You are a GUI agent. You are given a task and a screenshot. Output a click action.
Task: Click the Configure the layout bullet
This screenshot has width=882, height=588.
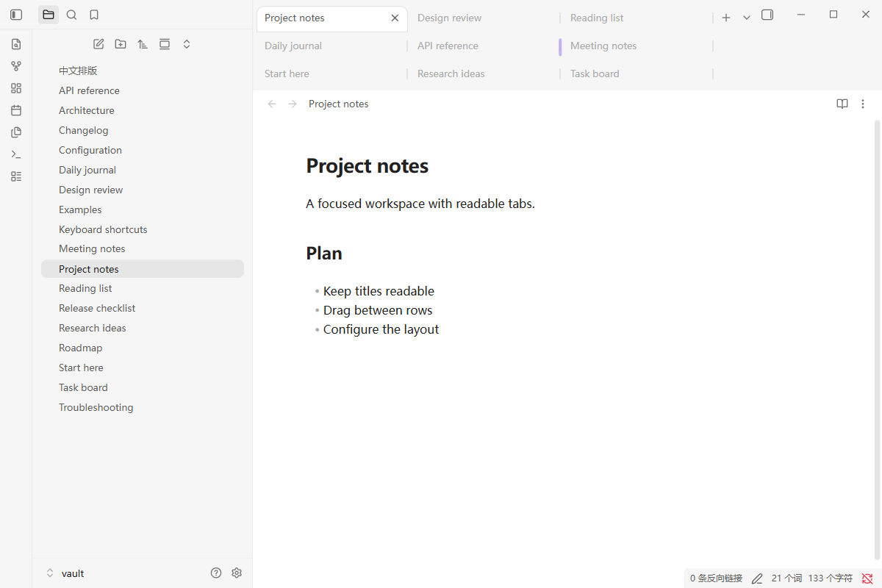pos(381,329)
